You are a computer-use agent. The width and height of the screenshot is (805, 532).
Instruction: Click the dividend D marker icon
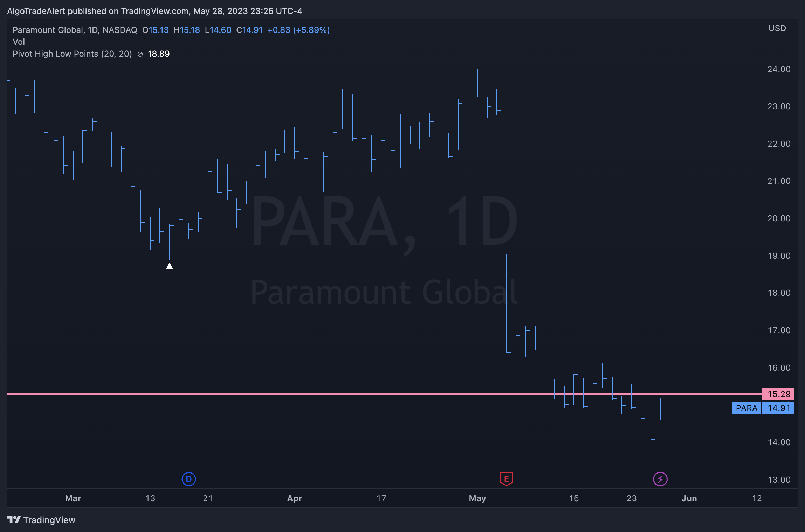[x=189, y=479]
